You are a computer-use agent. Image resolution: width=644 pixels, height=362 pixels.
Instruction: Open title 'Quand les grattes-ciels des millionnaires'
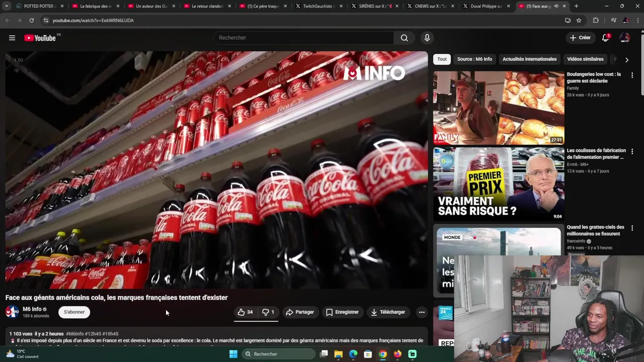[x=595, y=230]
